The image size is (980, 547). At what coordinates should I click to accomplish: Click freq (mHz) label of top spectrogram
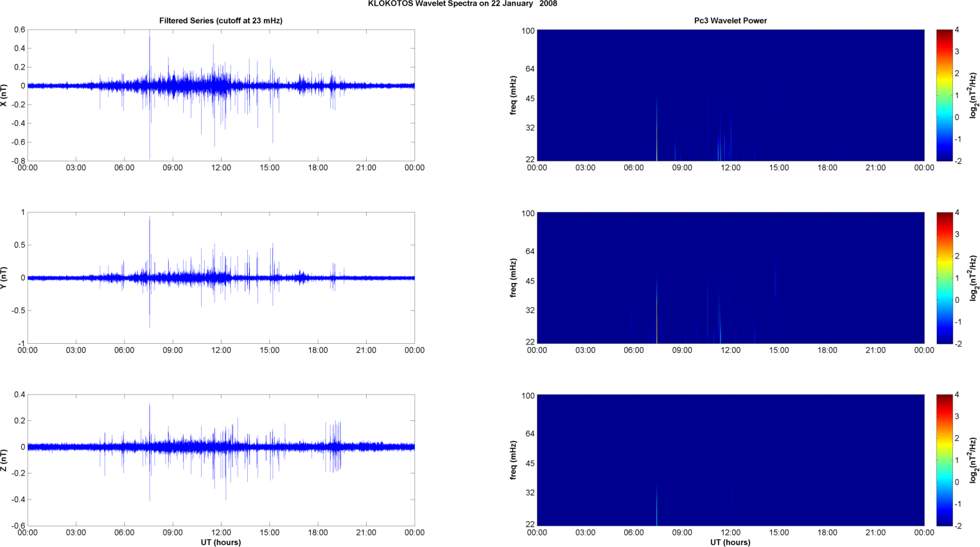[514, 95]
